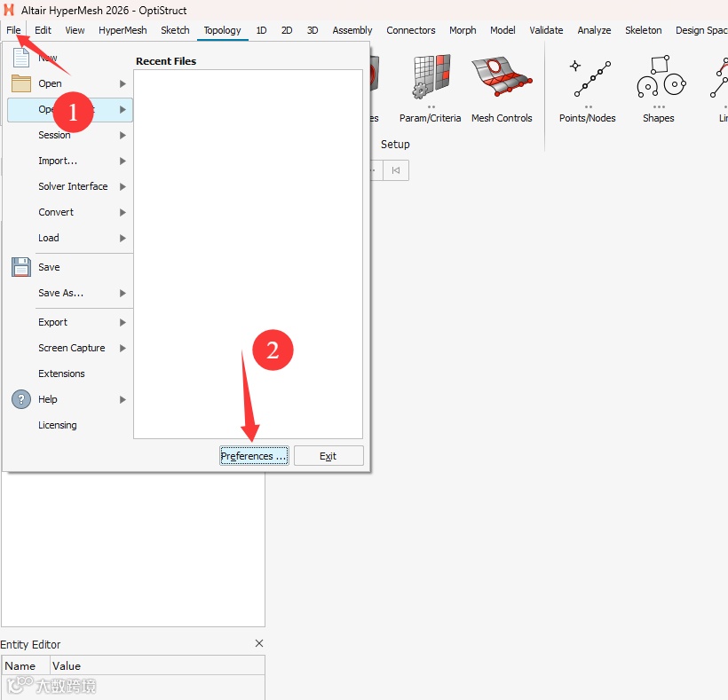Expand the Save As submenu arrow

click(123, 293)
